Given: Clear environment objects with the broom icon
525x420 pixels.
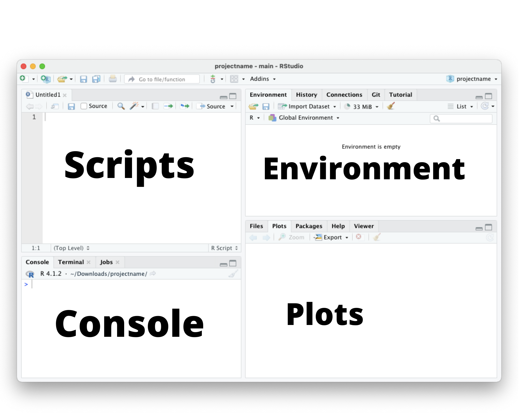Looking at the screenshot, I should pyautogui.click(x=391, y=106).
